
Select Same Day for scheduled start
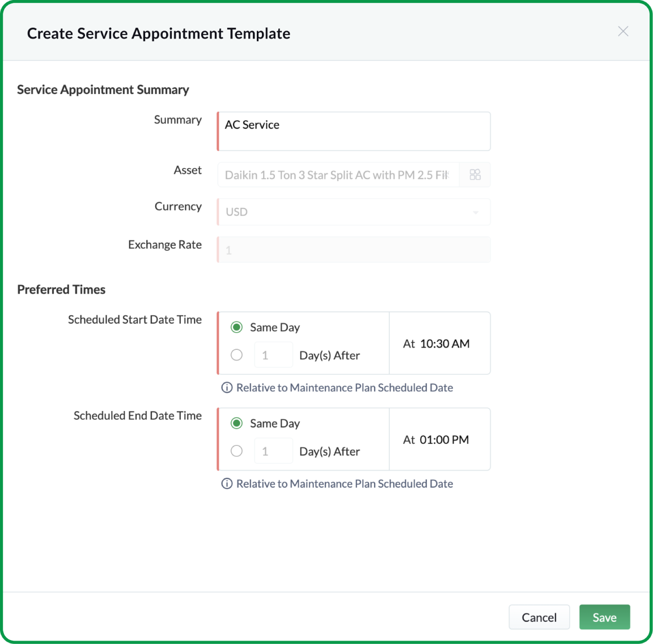pyautogui.click(x=236, y=327)
